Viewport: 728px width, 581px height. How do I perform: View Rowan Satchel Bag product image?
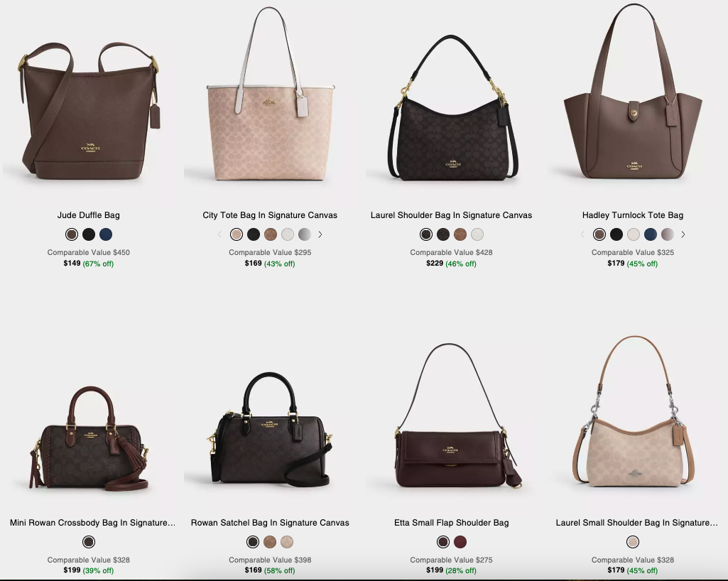click(270, 430)
